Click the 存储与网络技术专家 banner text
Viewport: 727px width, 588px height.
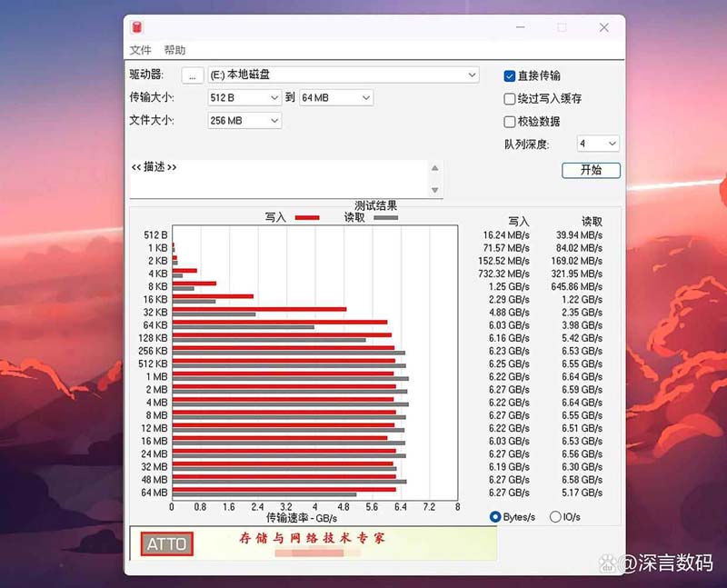tap(312, 538)
